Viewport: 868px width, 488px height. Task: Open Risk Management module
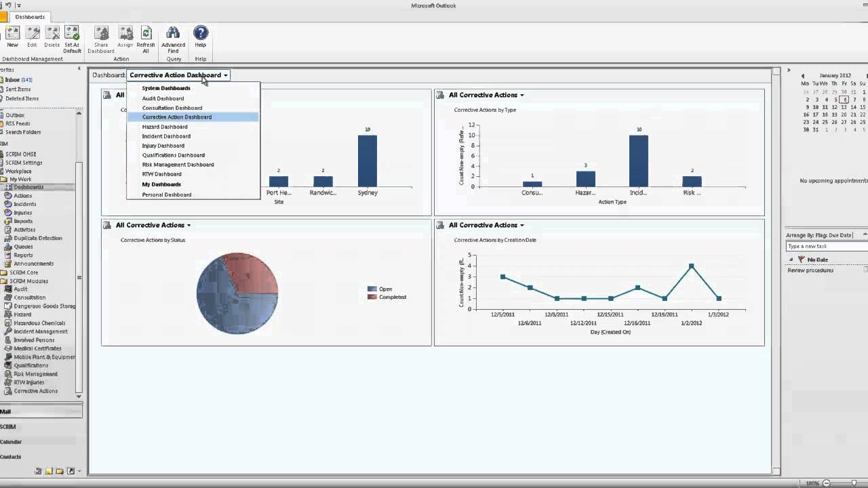click(35, 374)
